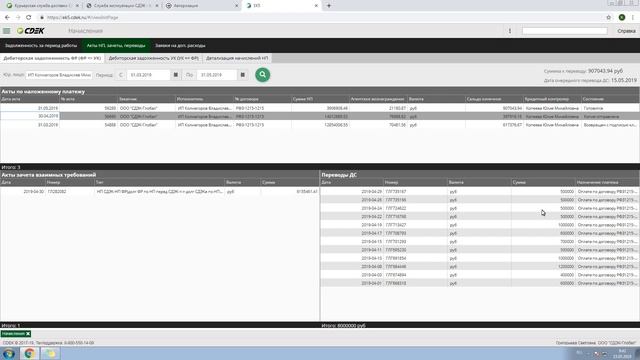Click the Справка help link
This screenshot has width=640, height=360.
click(626, 31)
